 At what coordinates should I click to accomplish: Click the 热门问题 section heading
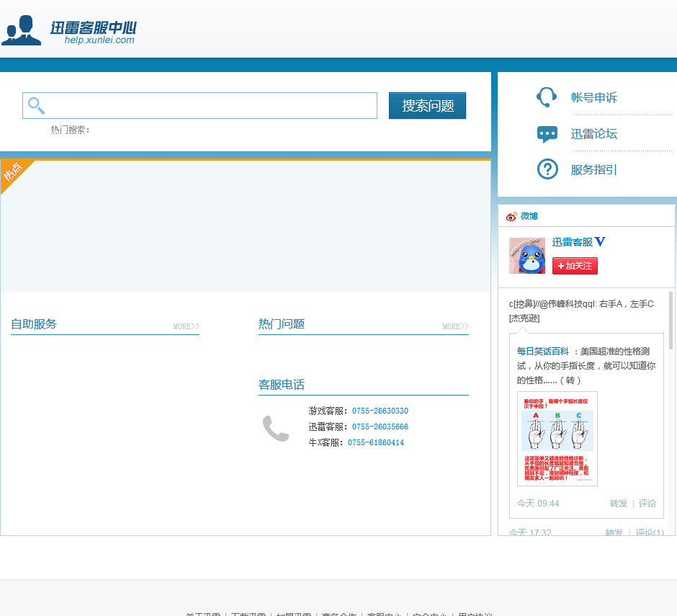pos(282,324)
